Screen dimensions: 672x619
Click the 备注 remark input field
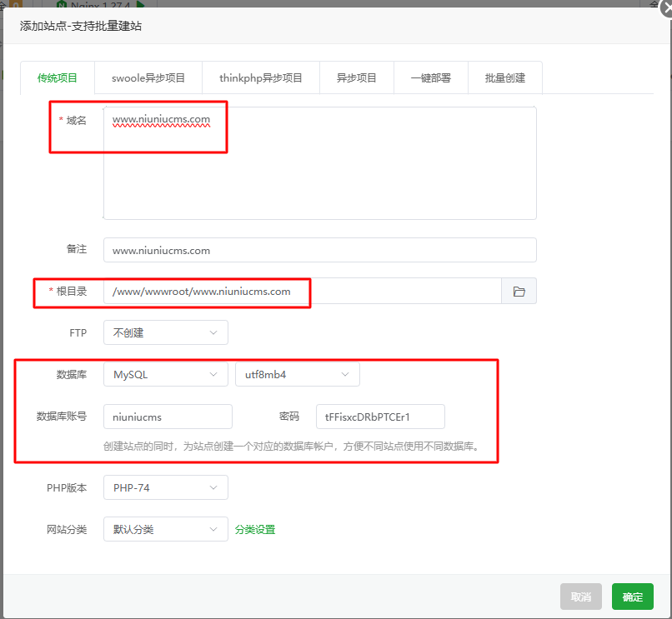[319, 250]
